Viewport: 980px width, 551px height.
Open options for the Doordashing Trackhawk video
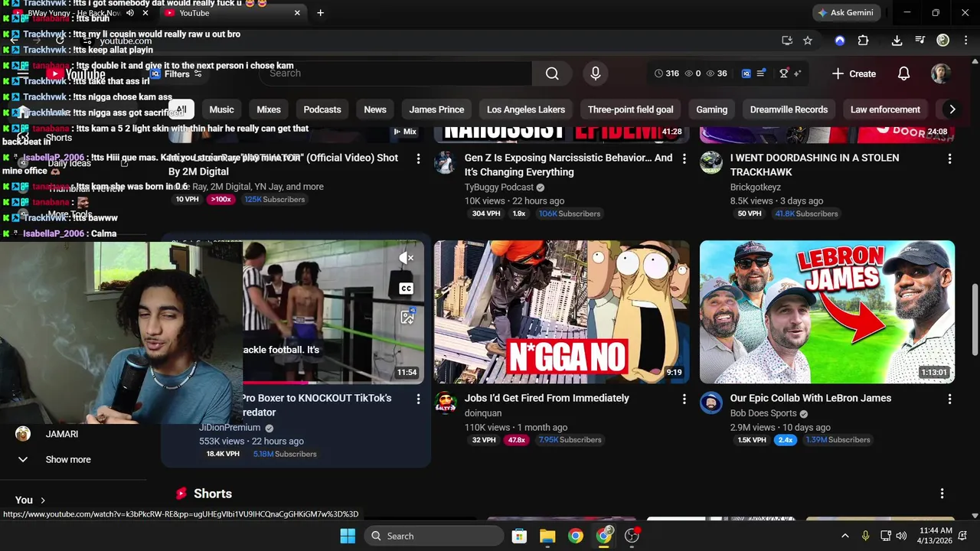point(949,158)
